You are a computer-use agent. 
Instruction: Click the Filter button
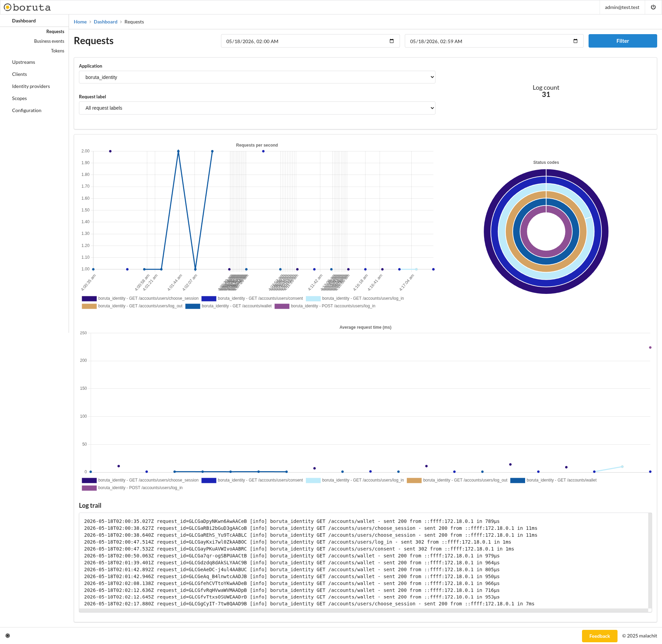coord(622,41)
